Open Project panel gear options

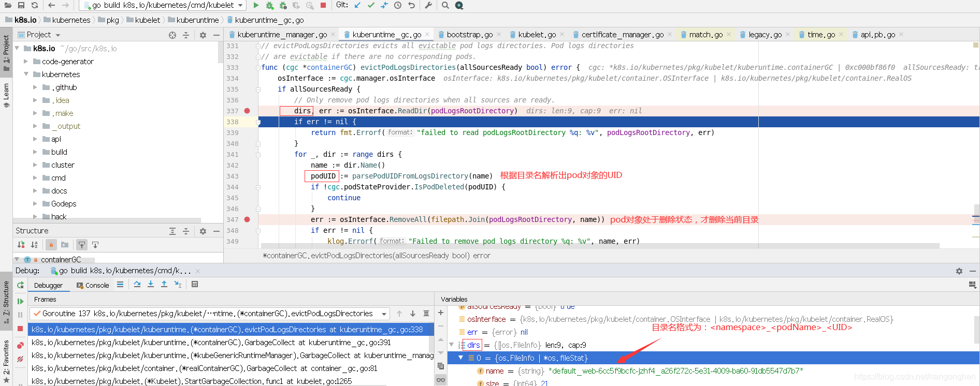point(203,35)
